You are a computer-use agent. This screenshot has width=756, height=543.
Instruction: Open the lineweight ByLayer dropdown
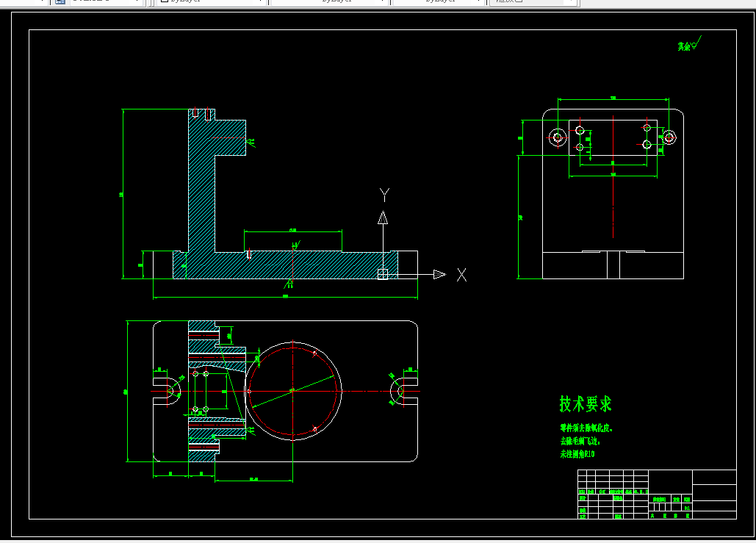438,1
